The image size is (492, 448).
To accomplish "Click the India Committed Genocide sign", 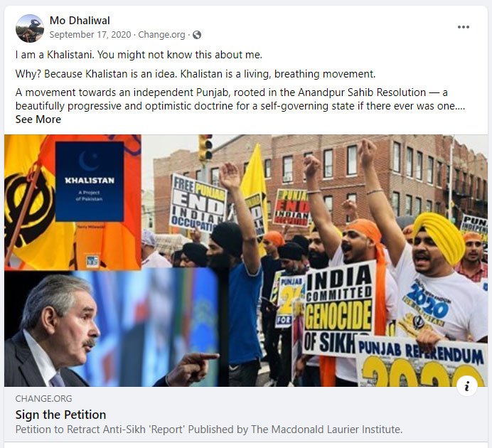I will [x=338, y=308].
